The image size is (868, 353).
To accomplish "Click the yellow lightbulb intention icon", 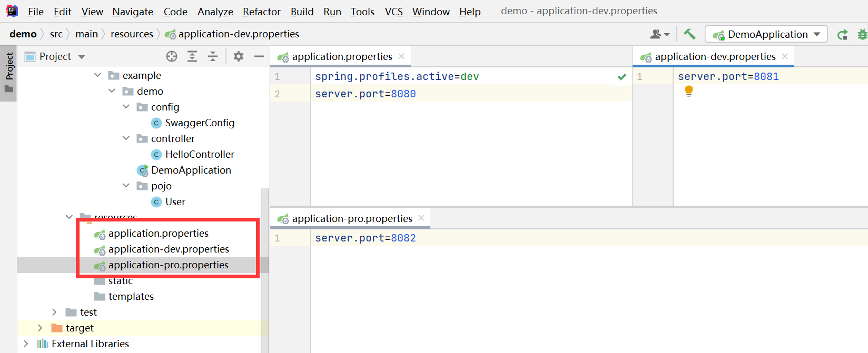I will (x=688, y=91).
